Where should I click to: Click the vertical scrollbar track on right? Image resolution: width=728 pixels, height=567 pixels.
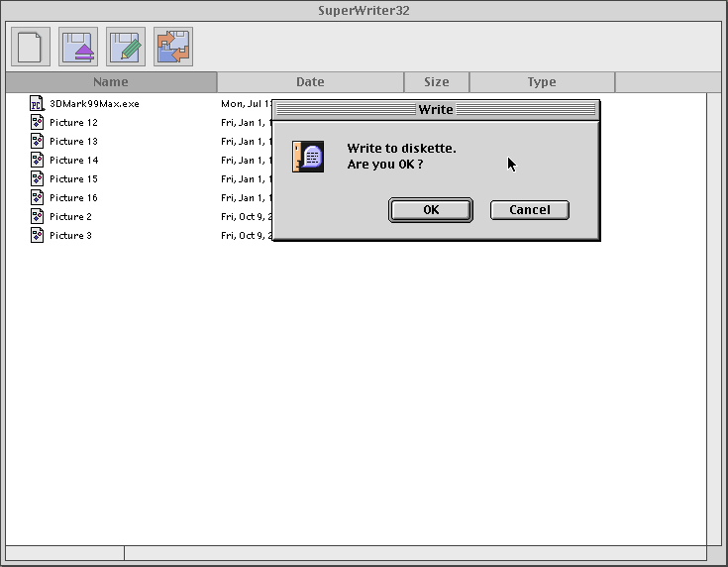(714, 317)
